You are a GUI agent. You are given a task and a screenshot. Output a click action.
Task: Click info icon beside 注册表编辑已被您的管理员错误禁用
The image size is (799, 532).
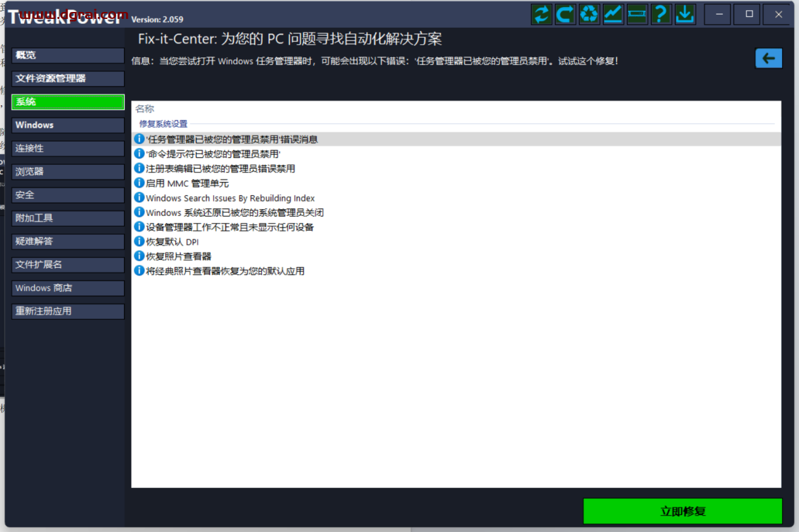[x=139, y=168]
